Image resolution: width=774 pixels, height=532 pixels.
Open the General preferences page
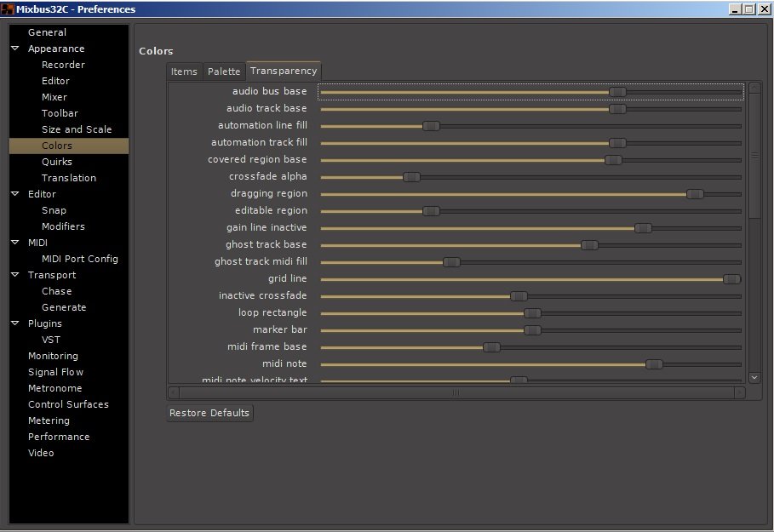[47, 32]
